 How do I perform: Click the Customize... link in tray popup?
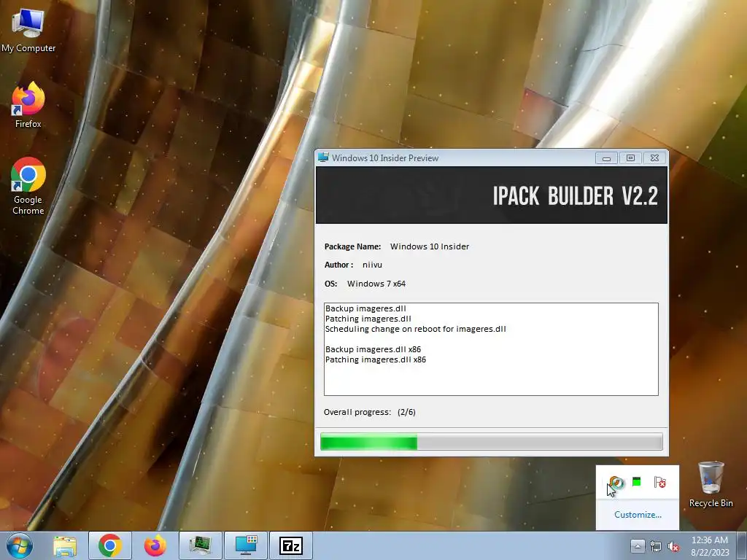(x=638, y=515)
